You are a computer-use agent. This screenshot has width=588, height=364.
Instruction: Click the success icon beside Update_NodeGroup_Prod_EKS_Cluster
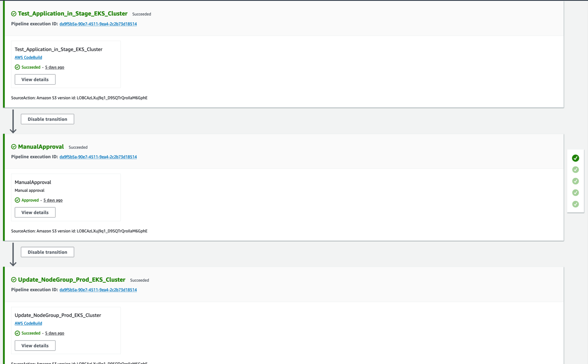point(14,279)
